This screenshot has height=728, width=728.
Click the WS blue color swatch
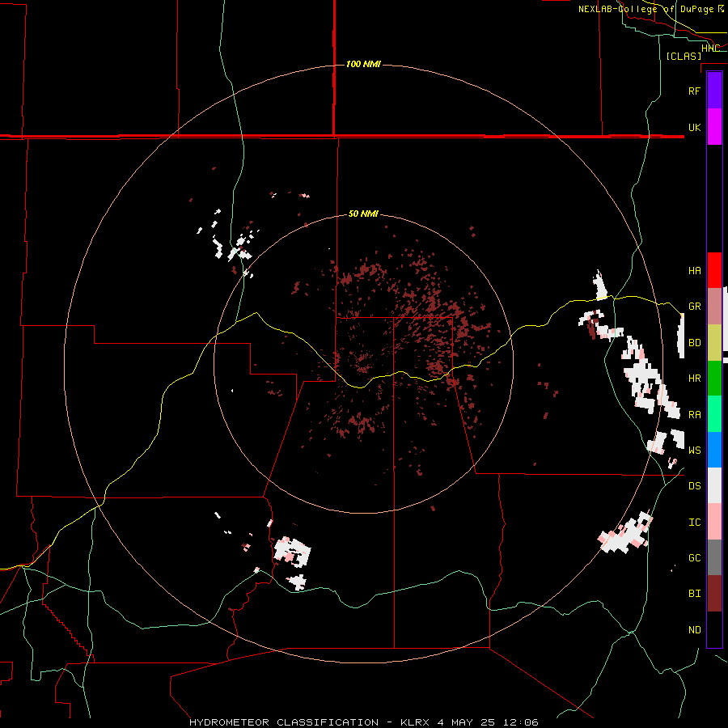(x=714, y=450)
